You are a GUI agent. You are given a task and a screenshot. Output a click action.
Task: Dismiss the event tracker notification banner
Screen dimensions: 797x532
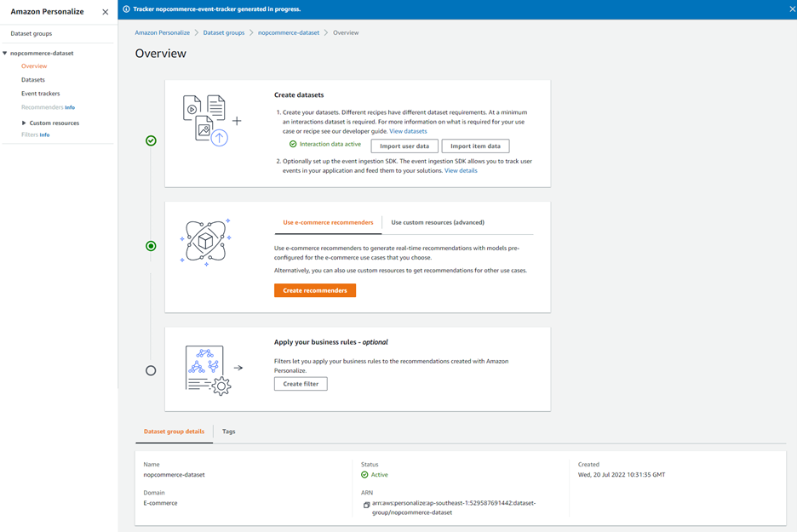793,9
